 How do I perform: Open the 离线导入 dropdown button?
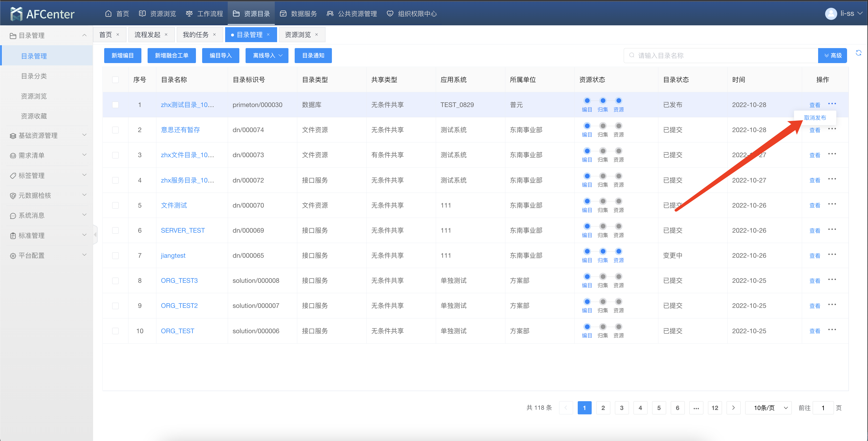(x=267, y=56)
